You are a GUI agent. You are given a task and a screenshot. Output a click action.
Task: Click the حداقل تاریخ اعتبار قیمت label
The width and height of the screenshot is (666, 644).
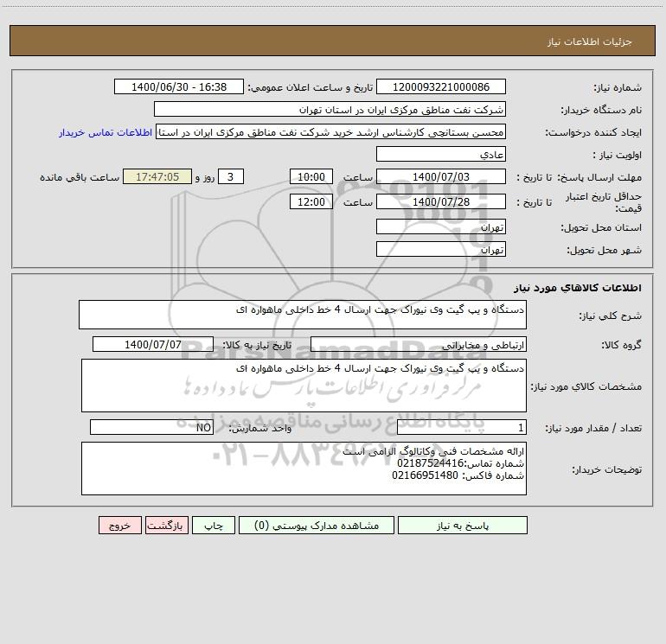pos(604,202)
